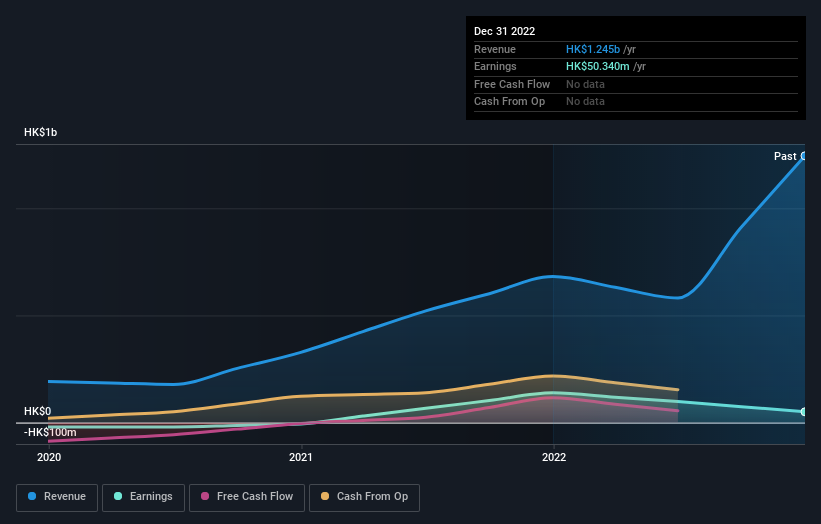This screenshot has width=821, height=524.
Task: Click the 2020 x-axis label
Action: click(49, 458)
